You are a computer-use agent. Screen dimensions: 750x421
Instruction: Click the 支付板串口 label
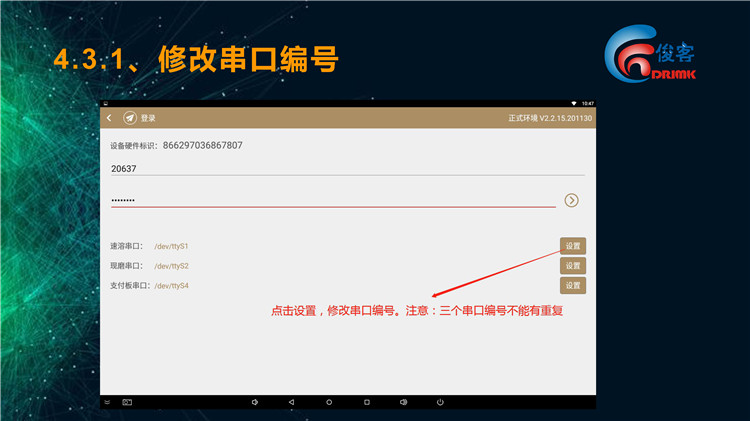(x=130, y=286)
